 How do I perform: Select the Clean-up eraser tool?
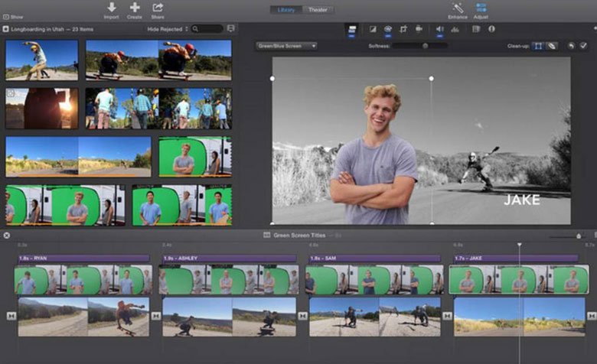click(x=551, y=46)
